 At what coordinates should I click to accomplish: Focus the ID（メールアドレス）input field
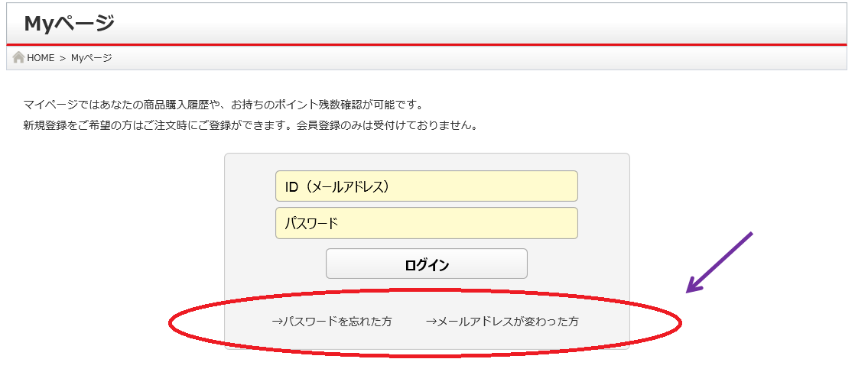(426, 186)
